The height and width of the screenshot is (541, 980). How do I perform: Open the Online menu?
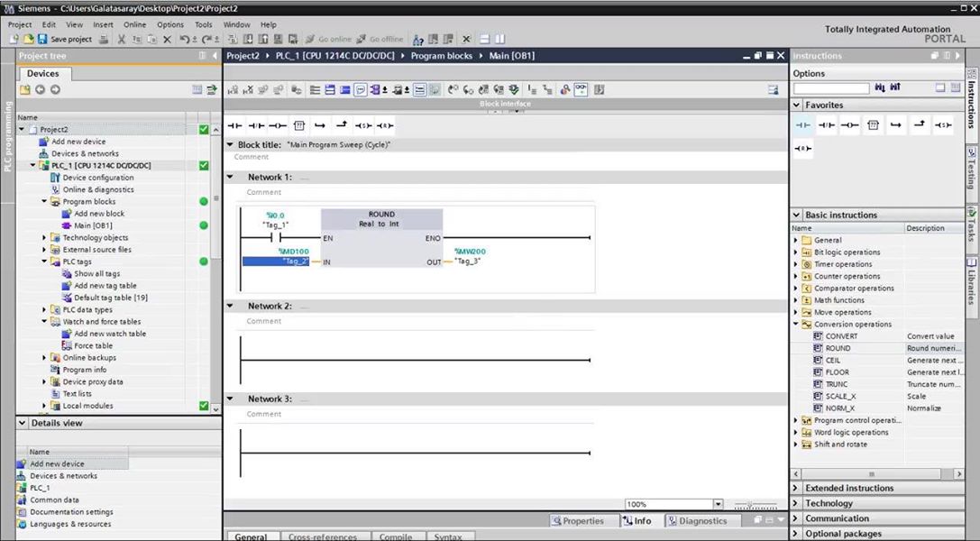tap(134, 24)
